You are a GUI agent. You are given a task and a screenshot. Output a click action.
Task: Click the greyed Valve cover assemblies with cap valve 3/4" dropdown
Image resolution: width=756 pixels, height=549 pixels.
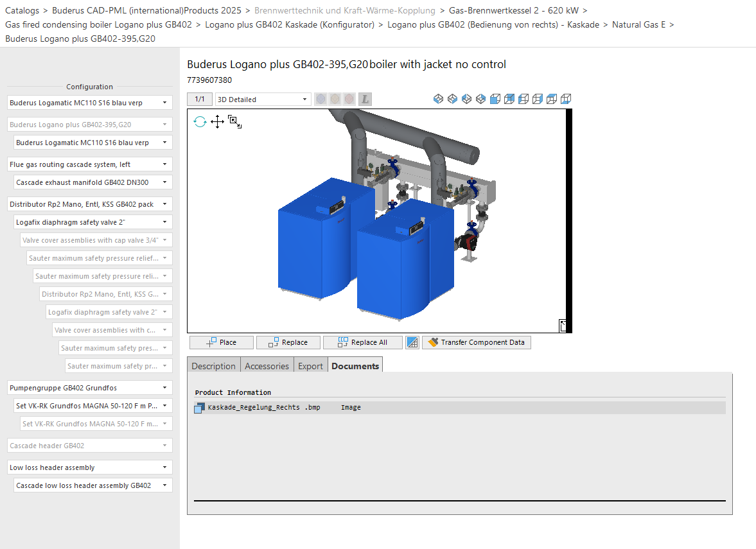point(96,240)
